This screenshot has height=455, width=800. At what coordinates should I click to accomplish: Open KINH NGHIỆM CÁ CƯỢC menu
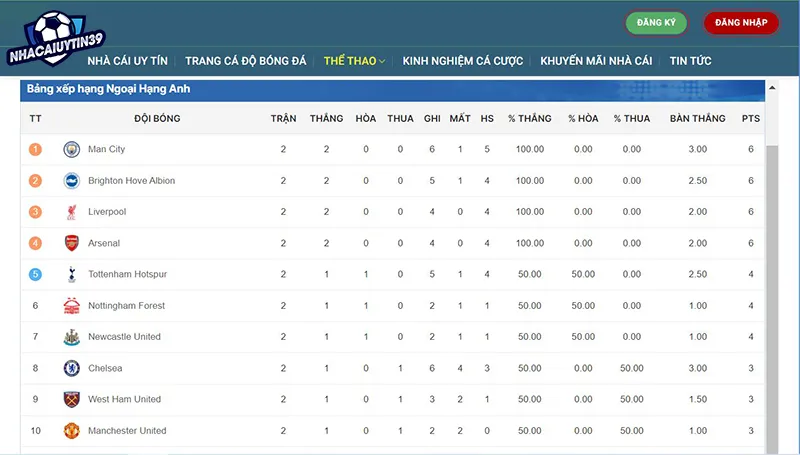tap(463, 61)
